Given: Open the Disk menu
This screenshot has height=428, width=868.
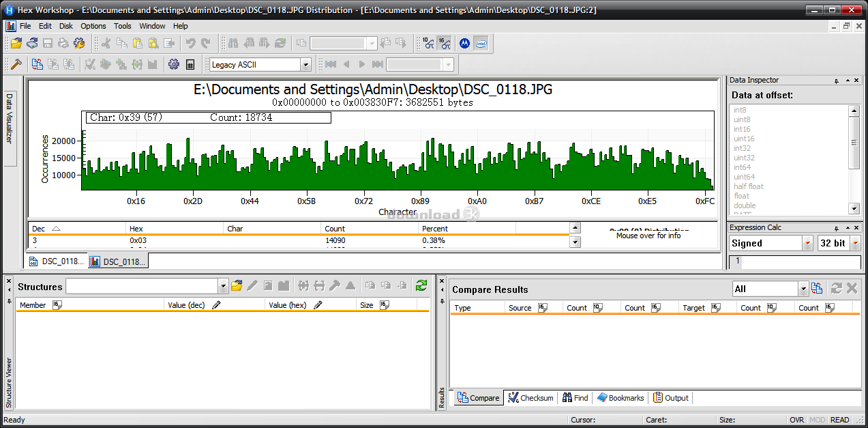Looking at the screenshot, I should 66,26.
